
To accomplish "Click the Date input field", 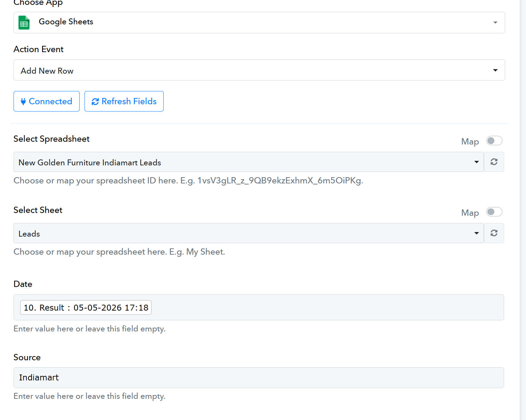I will click(x=259, y=307).
